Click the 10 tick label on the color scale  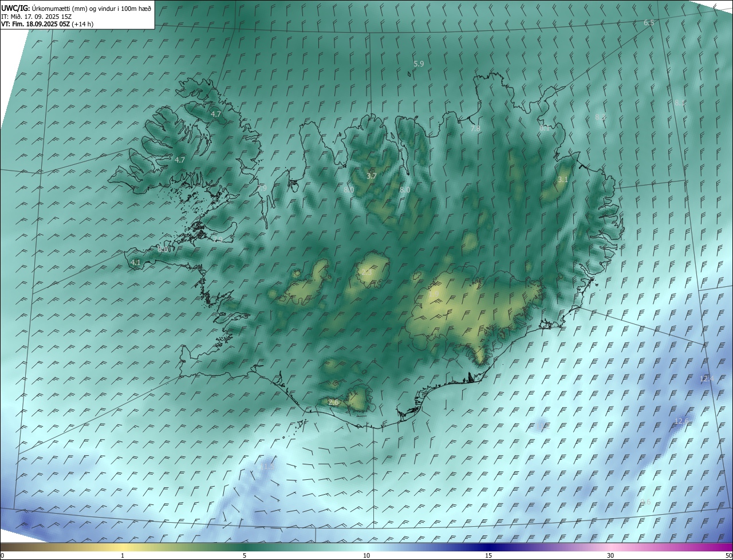point(366,555)
